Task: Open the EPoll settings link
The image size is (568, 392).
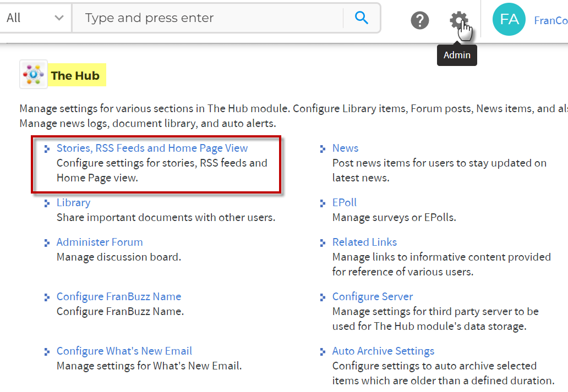Action: pos(345,203)
